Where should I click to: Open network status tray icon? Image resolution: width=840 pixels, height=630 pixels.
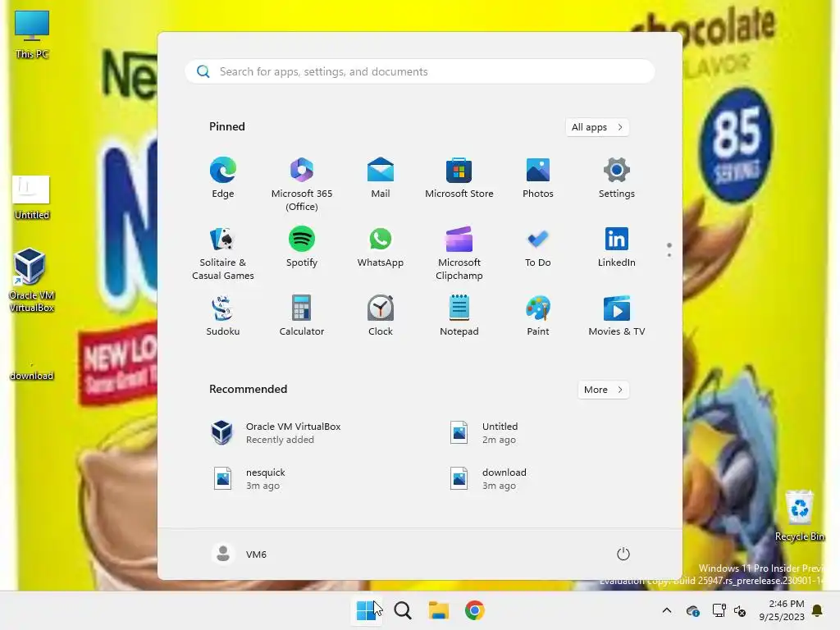pyautogui.click(x=719, y=610)
